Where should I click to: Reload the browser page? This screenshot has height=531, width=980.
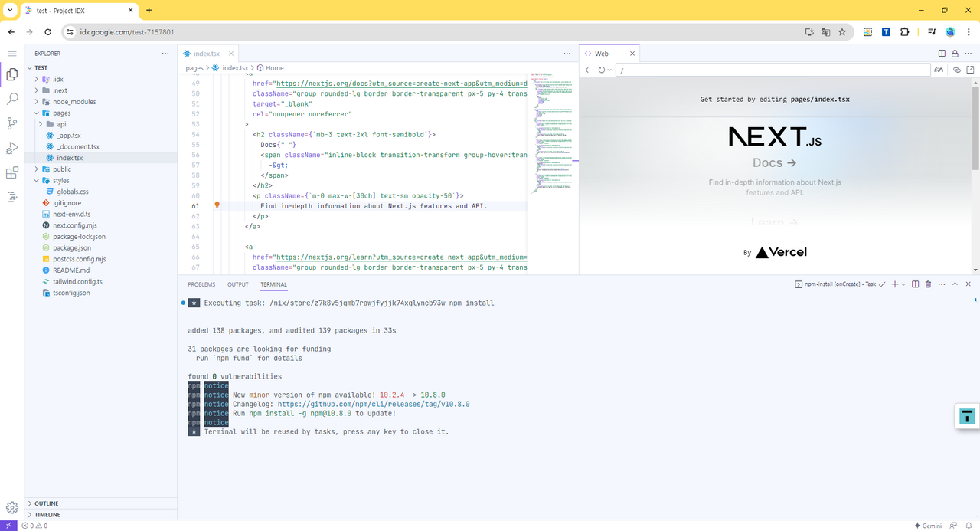coord(48,32)
